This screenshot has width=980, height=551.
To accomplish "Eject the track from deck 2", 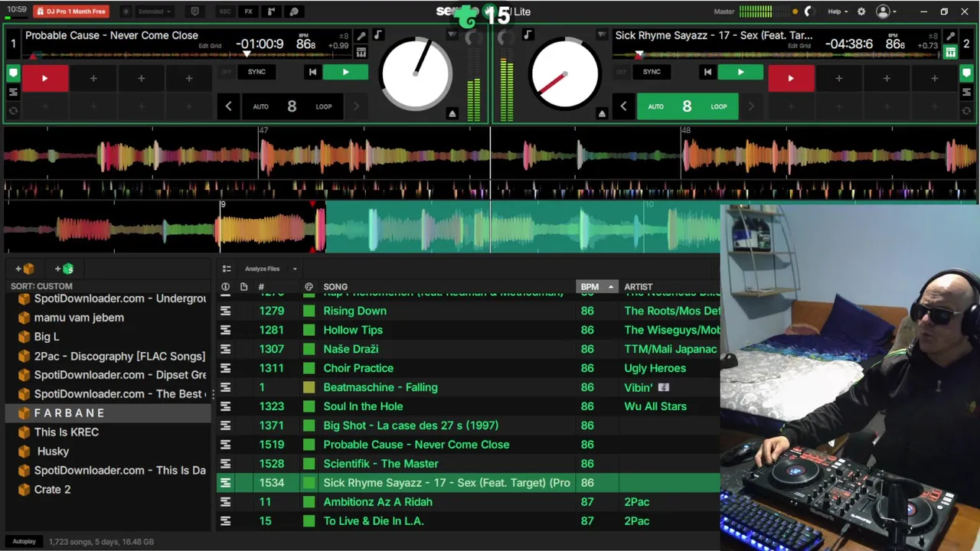I will (x=602, y=113).
